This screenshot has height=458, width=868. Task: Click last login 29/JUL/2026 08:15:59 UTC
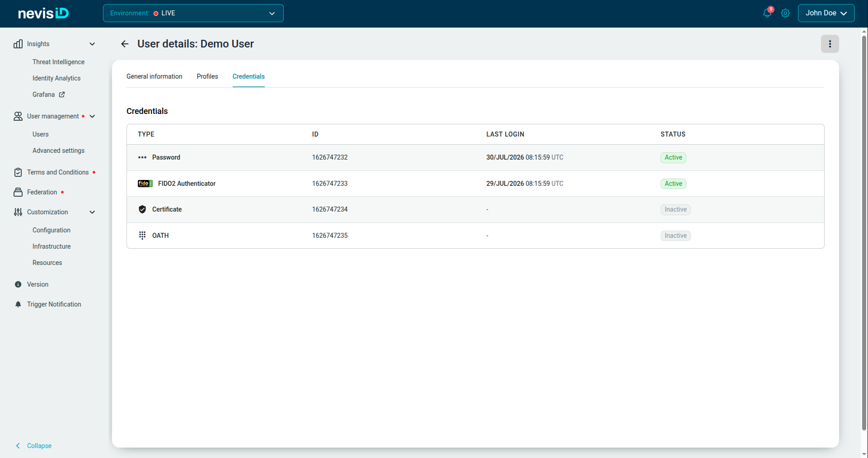525,184
